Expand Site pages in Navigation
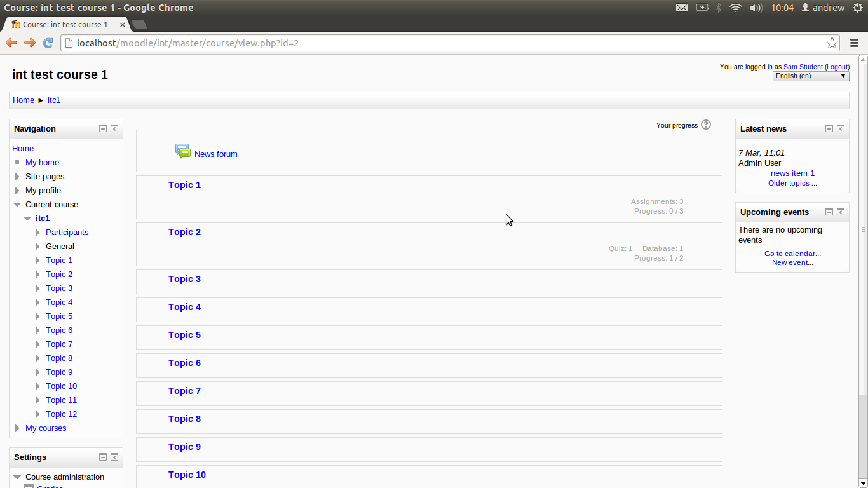 point(17,177)
